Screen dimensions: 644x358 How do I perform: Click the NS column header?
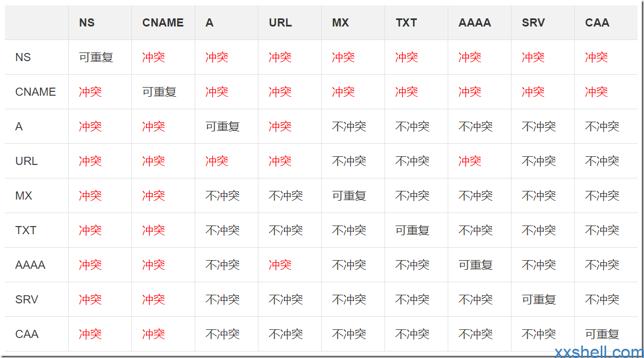coord(87,23)
